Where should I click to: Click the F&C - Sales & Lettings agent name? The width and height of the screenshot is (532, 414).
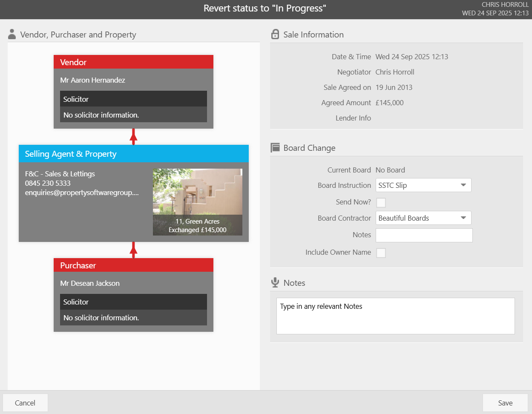[60, 174]
